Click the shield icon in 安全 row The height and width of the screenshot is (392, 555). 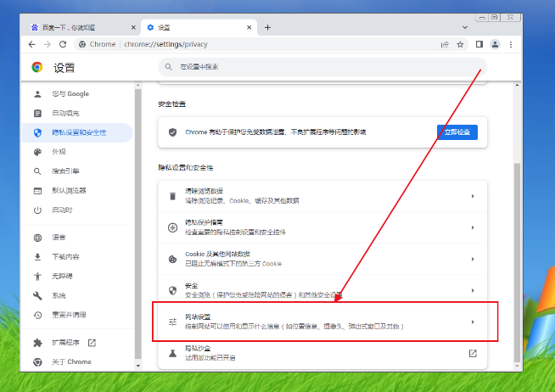tap(172, 290)
